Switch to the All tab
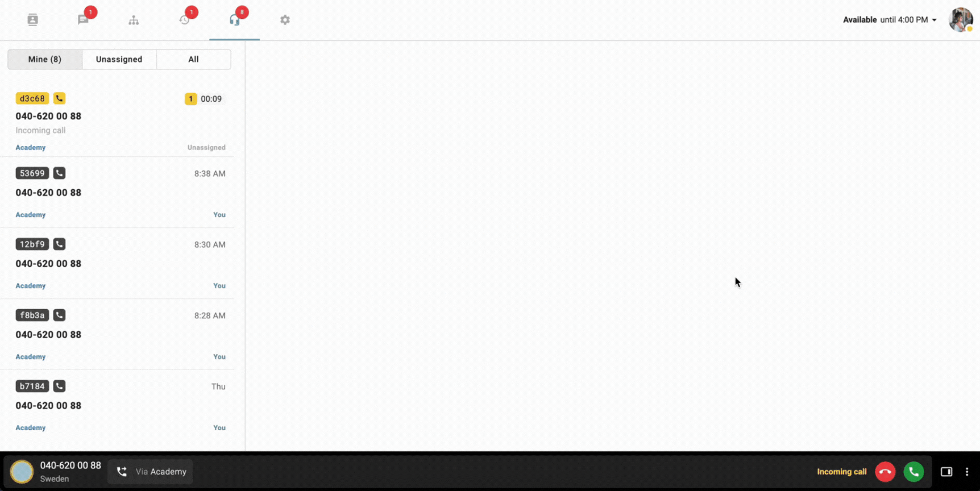This screenshot has width=980, height=491. [x=194, y=59]
